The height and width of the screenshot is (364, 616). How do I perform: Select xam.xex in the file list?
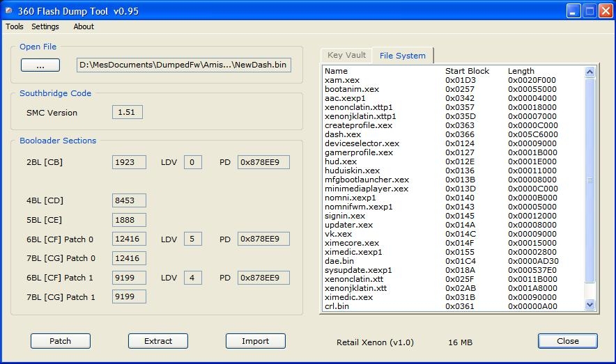(x=342, y=80)
